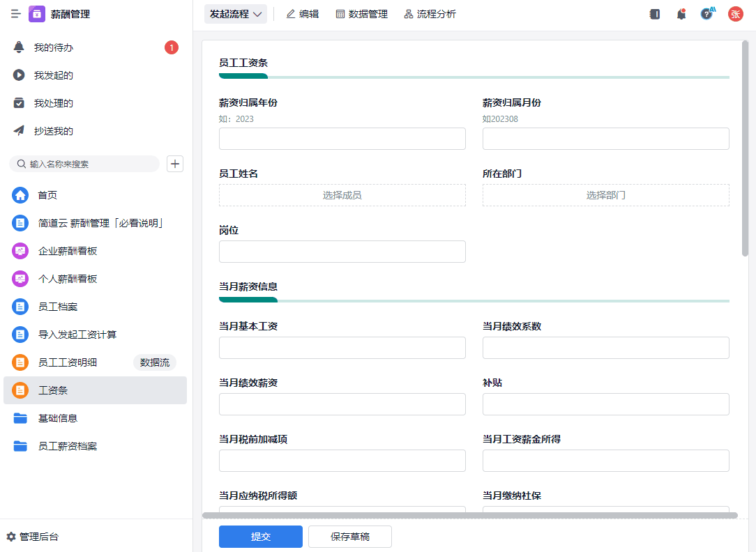Click the purple 薪酬管理 app icon

37,14
